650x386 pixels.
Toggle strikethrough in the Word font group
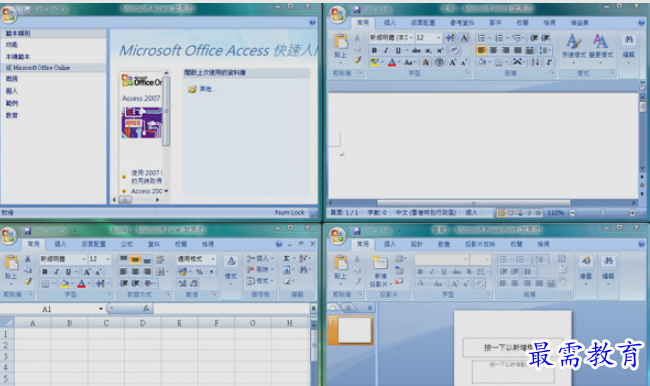click(416, 50)
